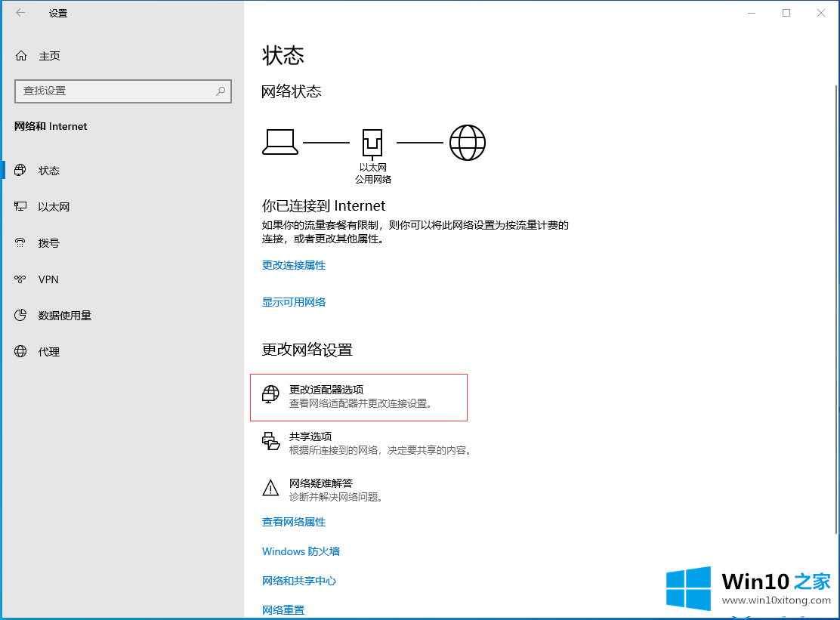Click the 状态 globe icon in sidebar
This screenshot has width=840, height=620.
click(x=20, y=170)
